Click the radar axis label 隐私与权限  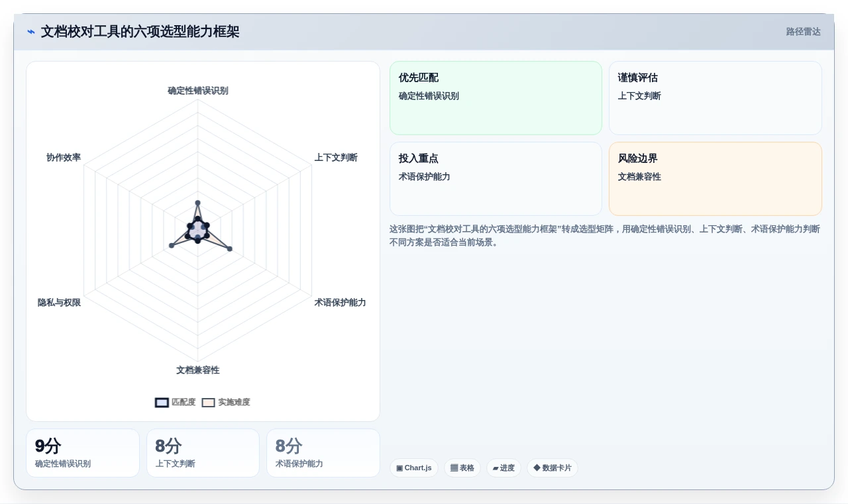59,303
